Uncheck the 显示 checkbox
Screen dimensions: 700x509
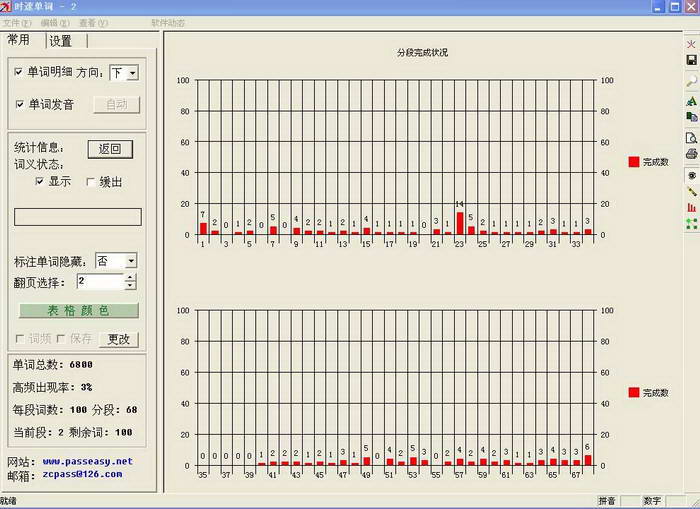click(x=40, y=181)
